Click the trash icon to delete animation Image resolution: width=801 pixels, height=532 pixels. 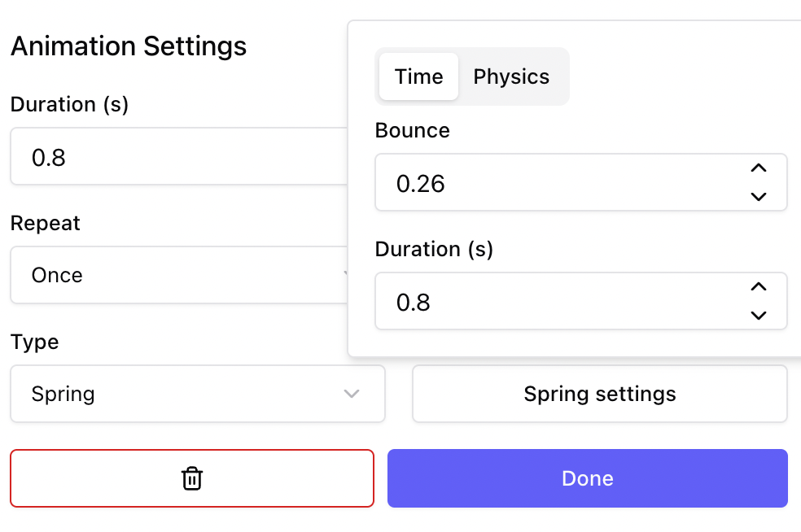[x=191, y=478]
